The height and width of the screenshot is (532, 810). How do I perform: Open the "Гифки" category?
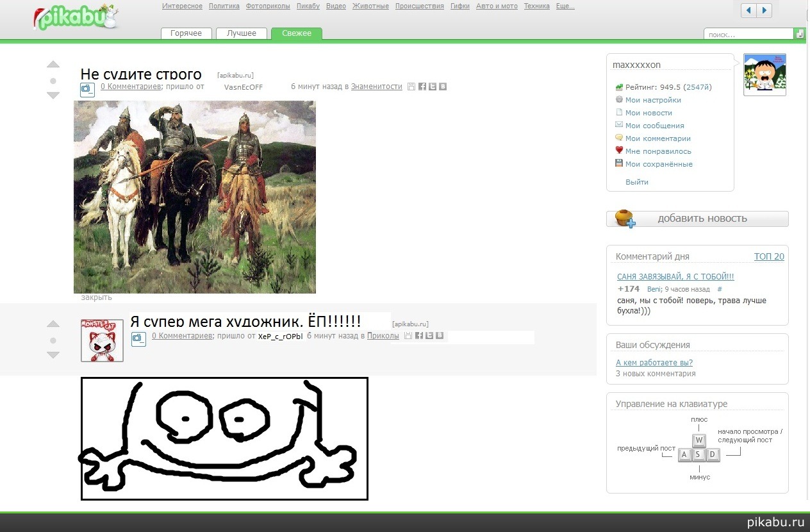[460, 6]
